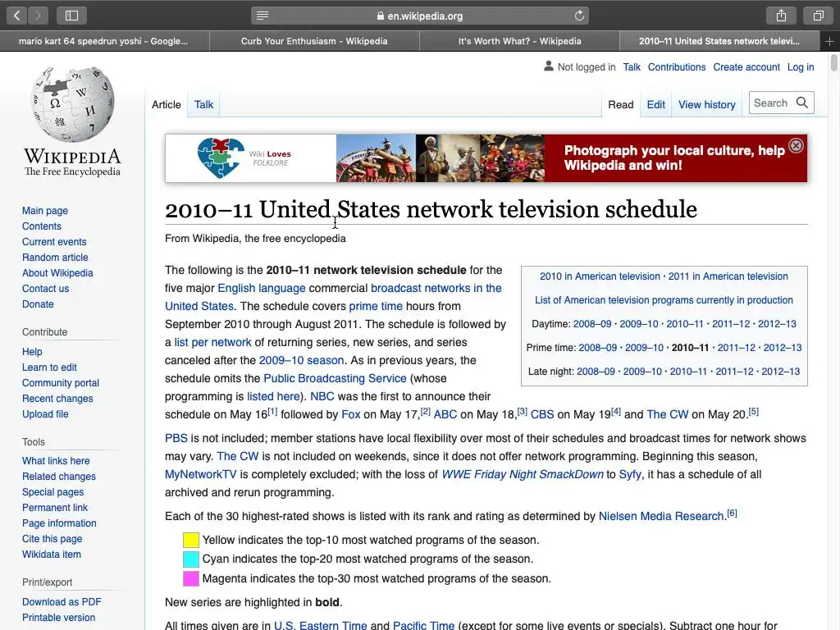Open the user Talk link at top
Image resolution: width=840 pixels, height=630 pixels.
pos(632,67)
